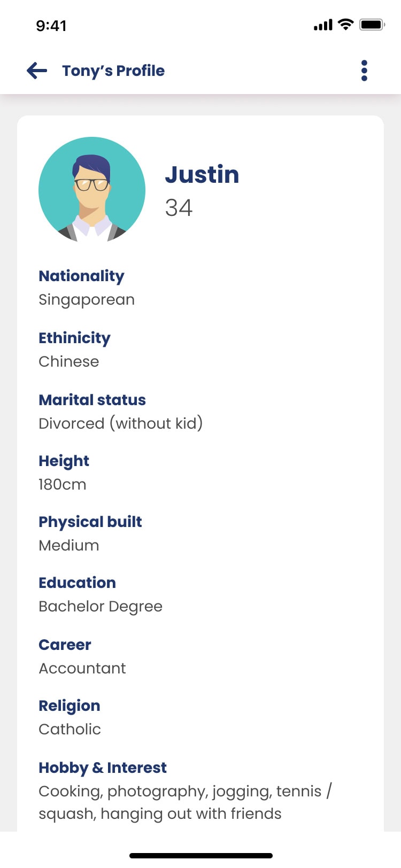The image size is (401, 868).
Task: Tap the battery indicator icon
Action: tap(372, 25)
